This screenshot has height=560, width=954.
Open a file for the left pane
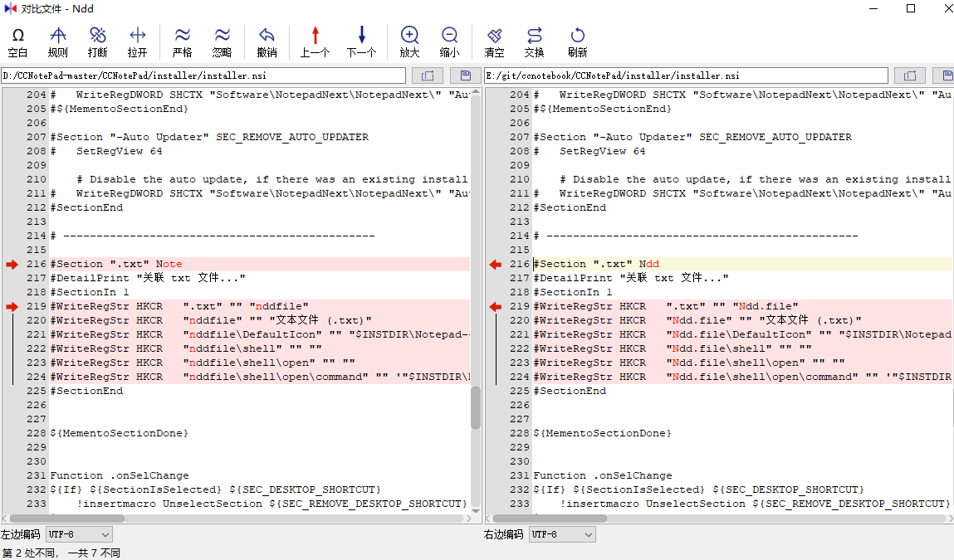[428, 75]
